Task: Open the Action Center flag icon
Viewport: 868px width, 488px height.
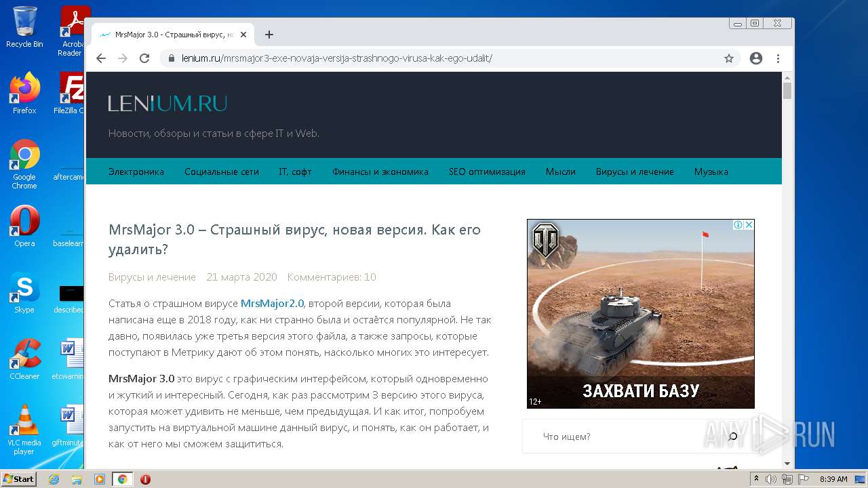Action: pyautogui.click(x=804, y=479)
